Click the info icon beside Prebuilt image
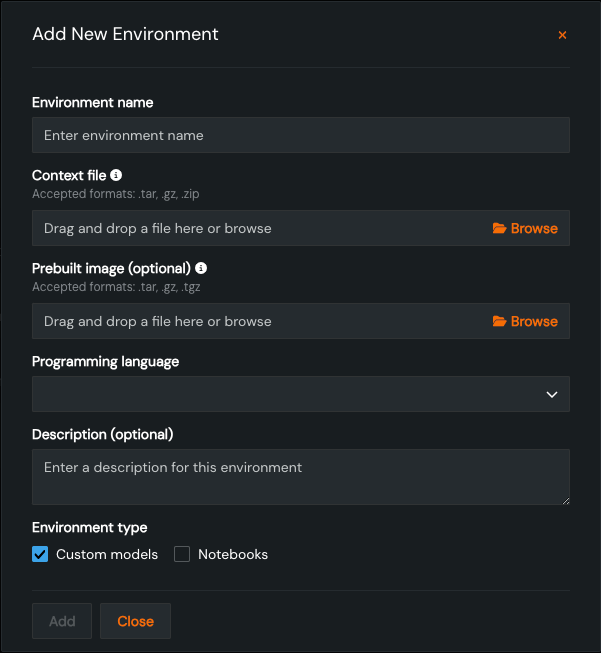This screenshot has width=601, height=653. click(201, 268)
